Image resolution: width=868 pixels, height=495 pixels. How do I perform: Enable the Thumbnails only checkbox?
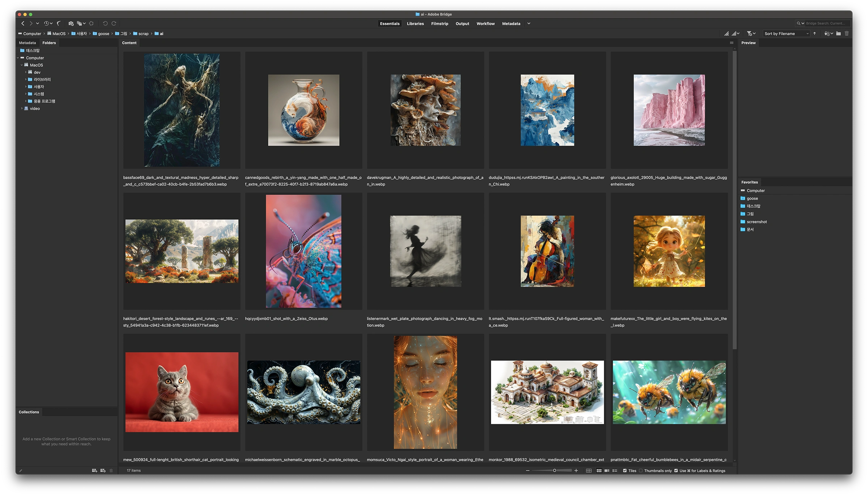point(641,471)
